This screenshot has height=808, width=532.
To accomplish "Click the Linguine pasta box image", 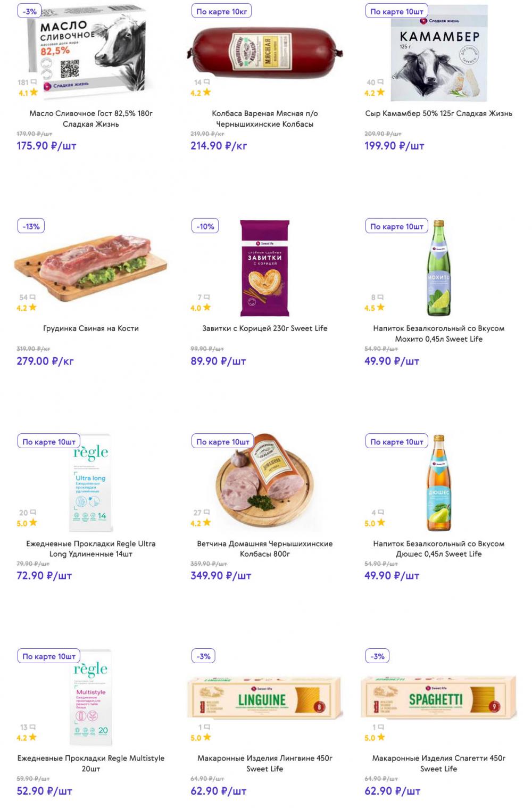I will pyautogui.click(x=264, y=698).
